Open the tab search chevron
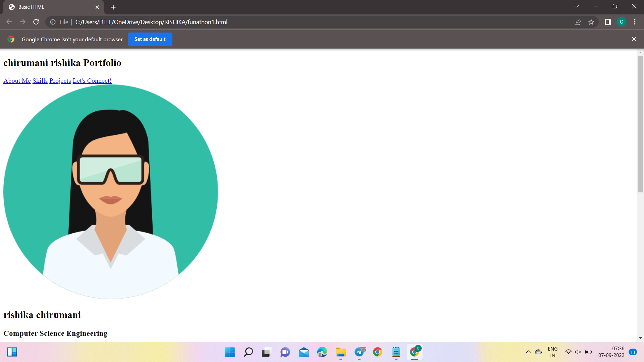The width and height of the screenshot is (644, 362). (577, 6)
